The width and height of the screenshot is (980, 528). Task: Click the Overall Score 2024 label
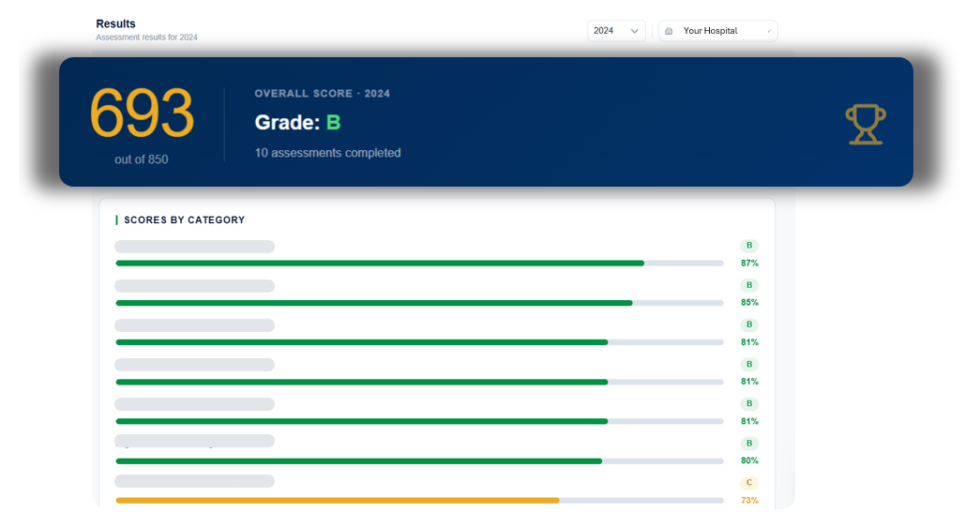[x=322, y=94]
